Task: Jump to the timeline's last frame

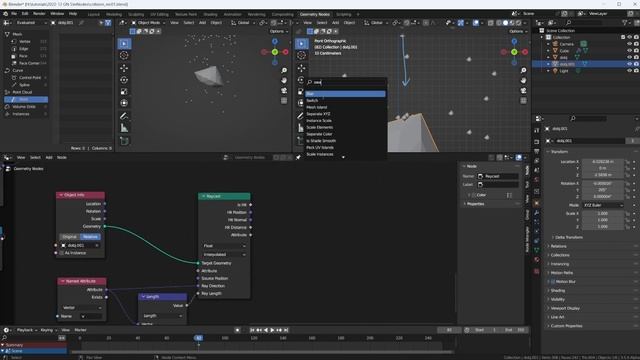Action: pyautogui.click(x=286, y=330)
